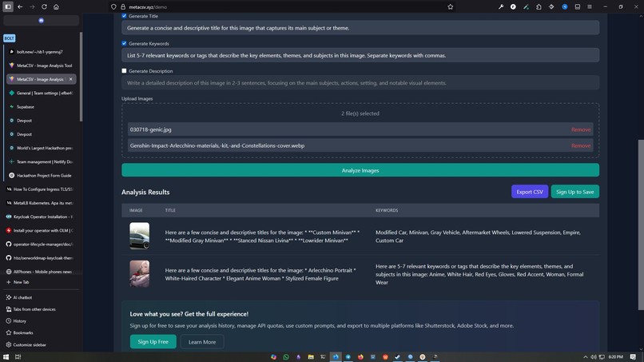Viewport: 644px width, 362px height.
Task: Collapse the BOLT tab group label
Action: coord(9,38)
